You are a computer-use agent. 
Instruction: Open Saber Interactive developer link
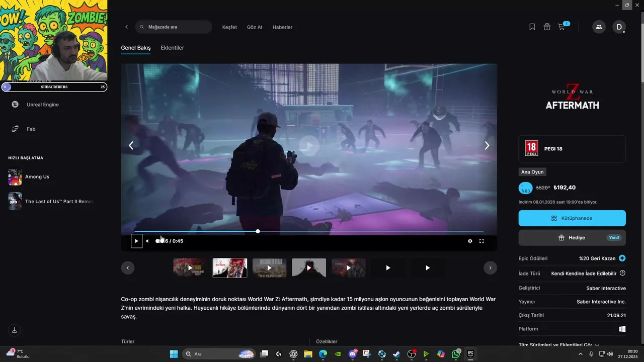(606, 289)
